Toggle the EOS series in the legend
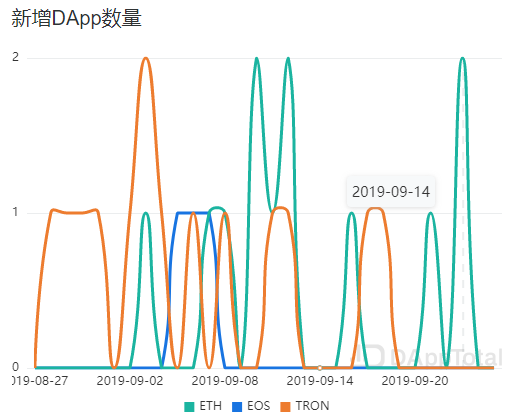Image resolution: width=513 pixels, height=420 pixels. click(251, 406)
